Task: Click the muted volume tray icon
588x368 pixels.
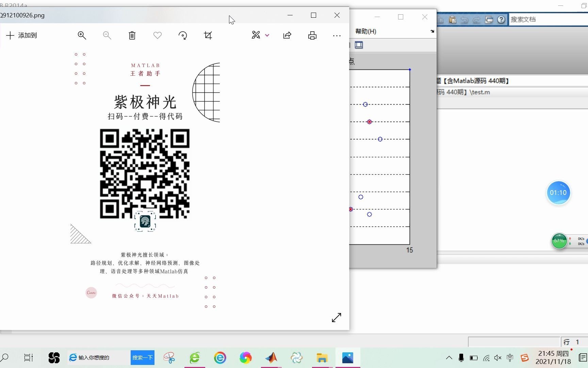Action: pos(498,358)
